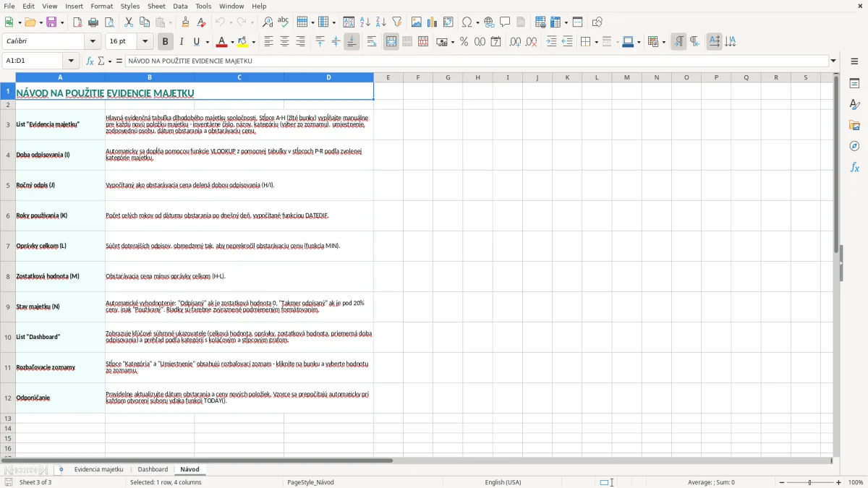Enable AutoFilter funnel icon

pyautogui.click(x=397, y=22)
